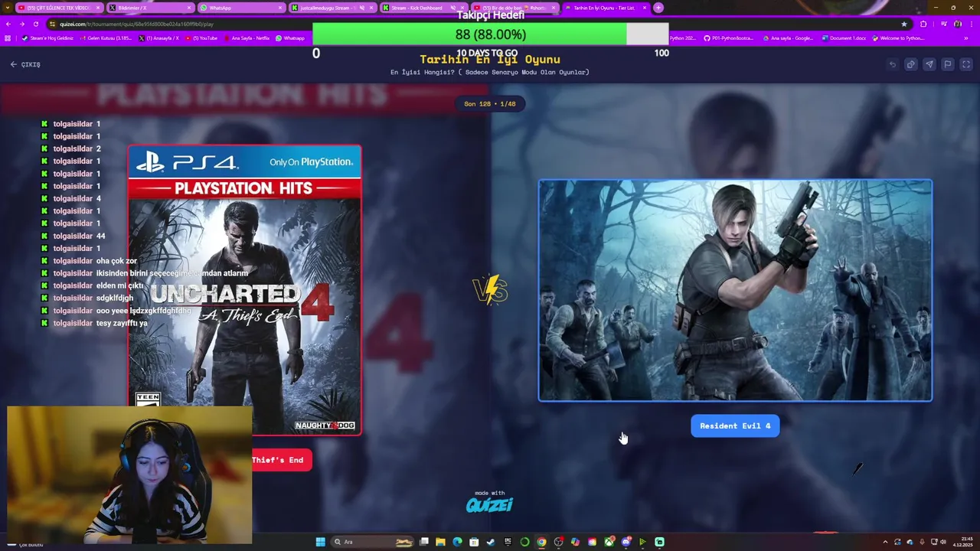Reload the page with refresh icon

tap(36, 24)
